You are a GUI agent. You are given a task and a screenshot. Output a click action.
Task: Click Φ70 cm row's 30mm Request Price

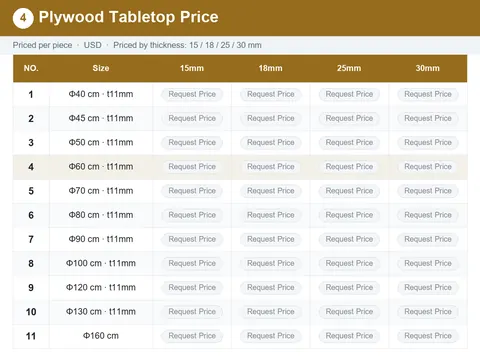tap(428, 191)
